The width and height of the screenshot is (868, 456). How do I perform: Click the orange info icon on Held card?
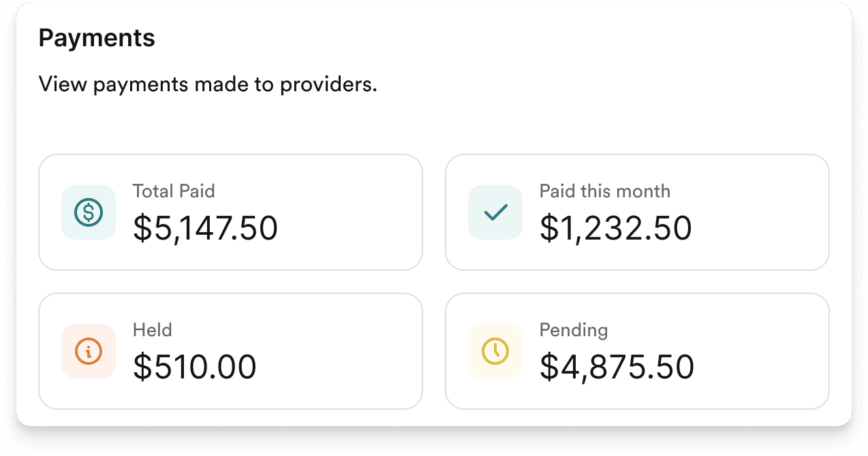89,351
